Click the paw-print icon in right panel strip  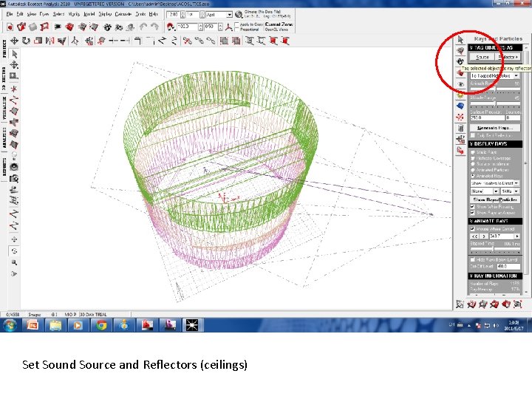click(x=460, y=62)
